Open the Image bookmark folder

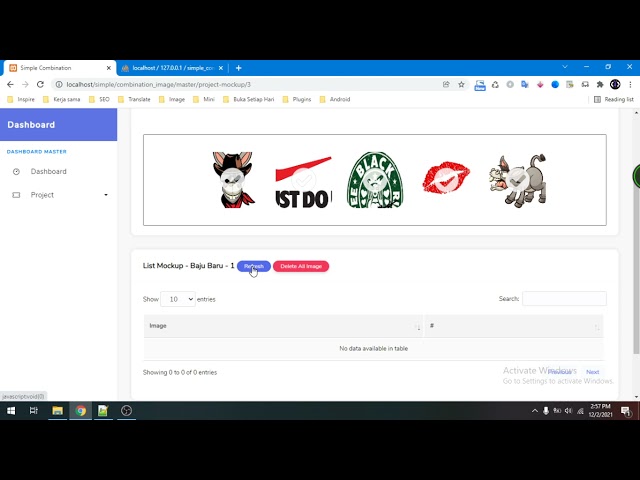point(172,99)
